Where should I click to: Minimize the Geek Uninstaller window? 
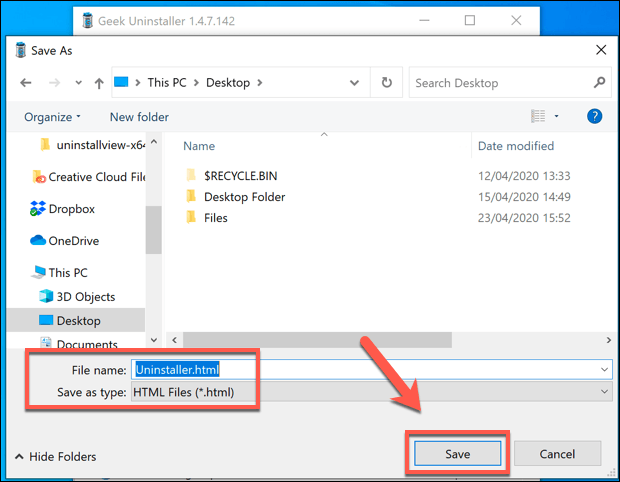pyautogui.click(x=424, y=20)
